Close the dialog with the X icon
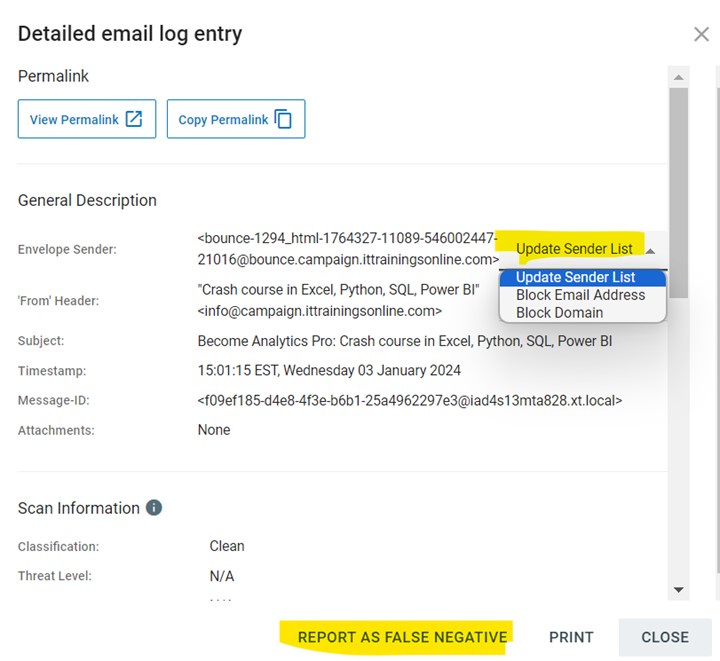Screen dimensions: 720x661 tap(701, 34)
